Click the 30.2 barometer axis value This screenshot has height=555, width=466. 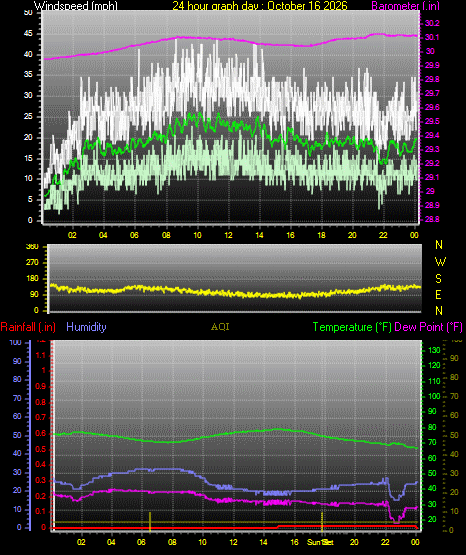tap(432, 23)
